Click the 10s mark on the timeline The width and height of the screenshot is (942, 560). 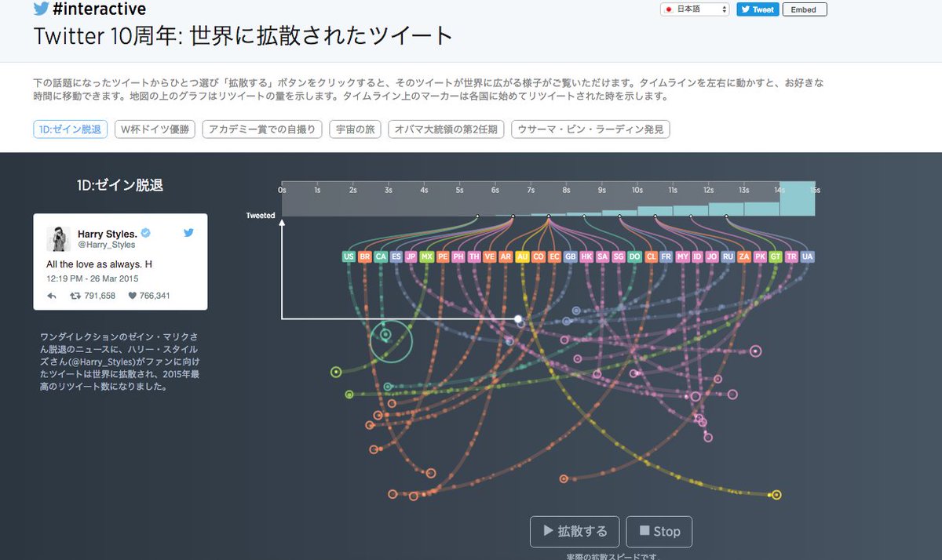pyautogui.click(x=637, y=190)
